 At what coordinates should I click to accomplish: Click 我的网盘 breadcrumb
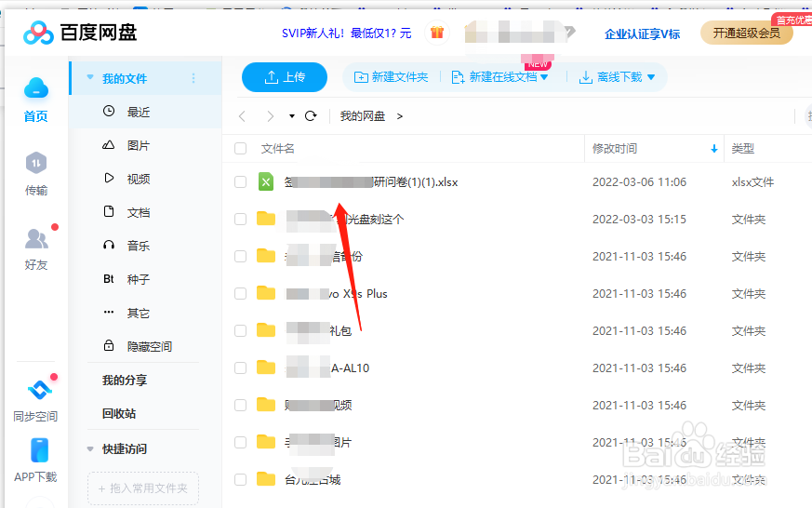click(363, 116)
